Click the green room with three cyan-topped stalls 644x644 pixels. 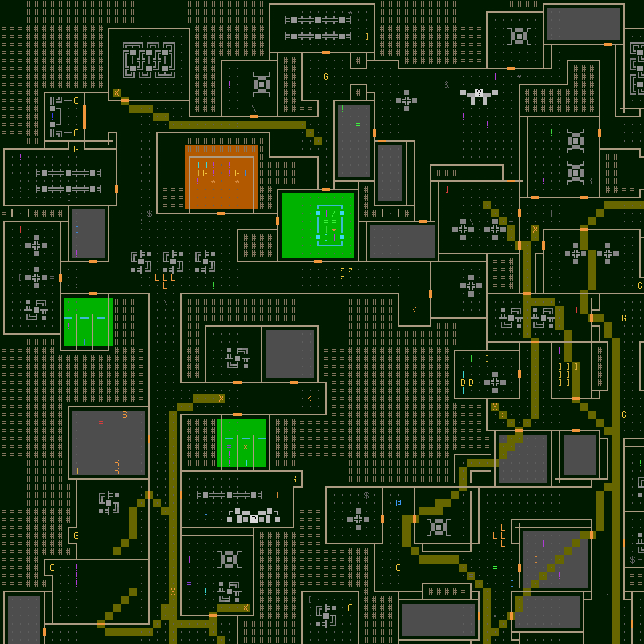tap(89, 322)
